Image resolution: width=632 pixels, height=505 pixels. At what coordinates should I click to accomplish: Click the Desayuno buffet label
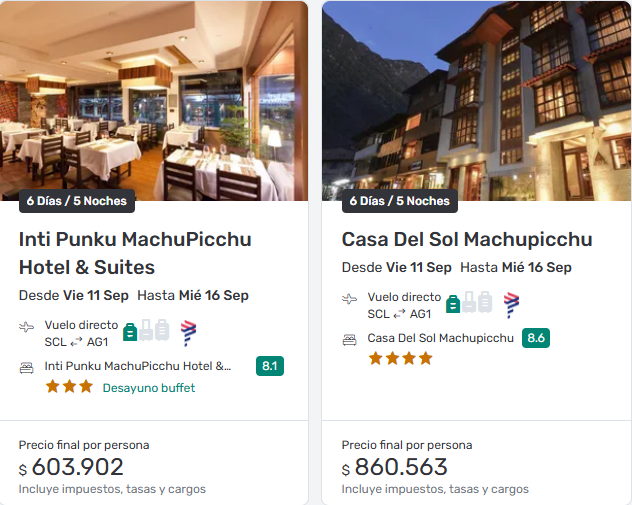click(x=149, y=388)
